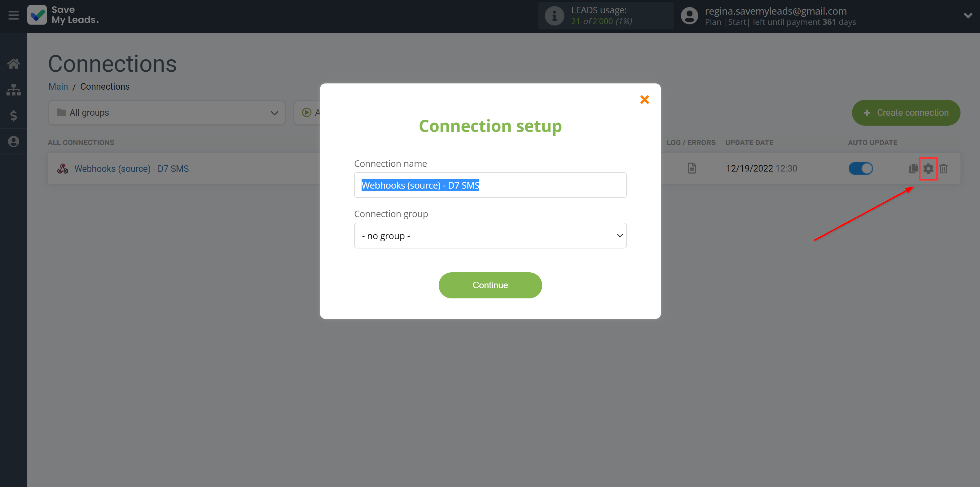Select the Connection name input field
Screen dimensions: 980x487
coord(490,185)
